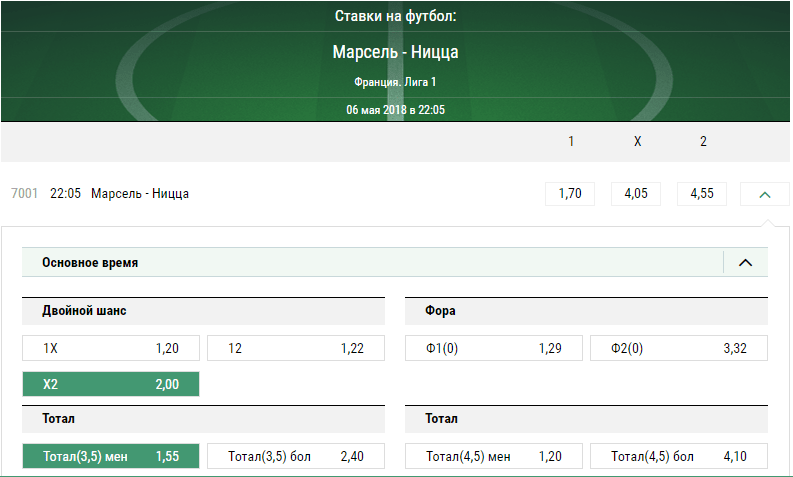Screen dimensions: 793x477
Task: Click the Фора market header
Action: coord(440,311)
